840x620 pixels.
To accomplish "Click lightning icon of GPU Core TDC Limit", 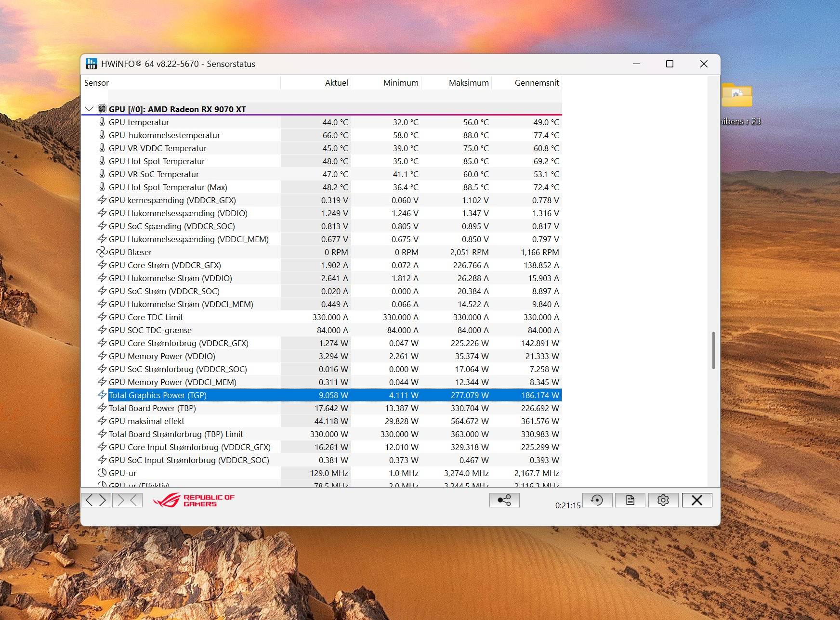I will point(102,317).
